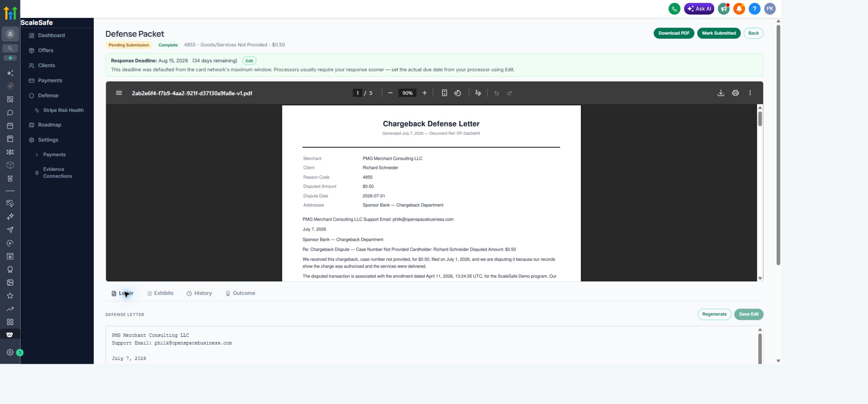Expand the left rail with green arrow
The height and width of the screenshot is (404, 868).
[x=20, y=352]
